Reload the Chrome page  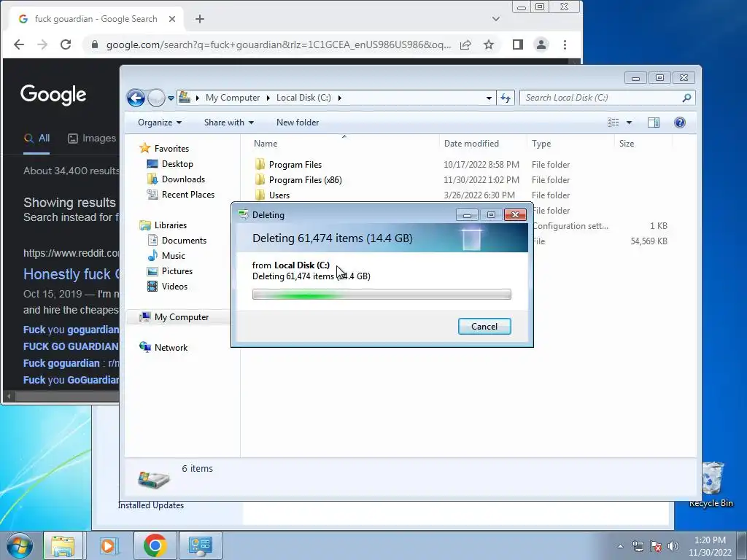(66, 44)
